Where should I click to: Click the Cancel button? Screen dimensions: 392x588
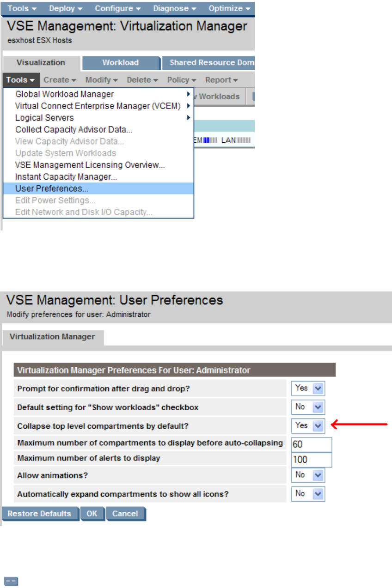(125, 514)
